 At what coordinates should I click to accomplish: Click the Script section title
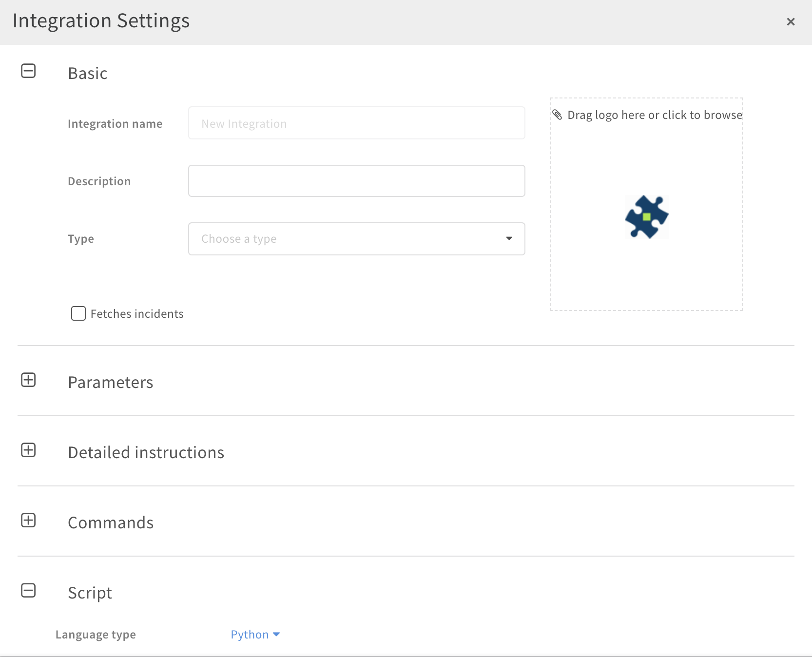click(90, 593)
